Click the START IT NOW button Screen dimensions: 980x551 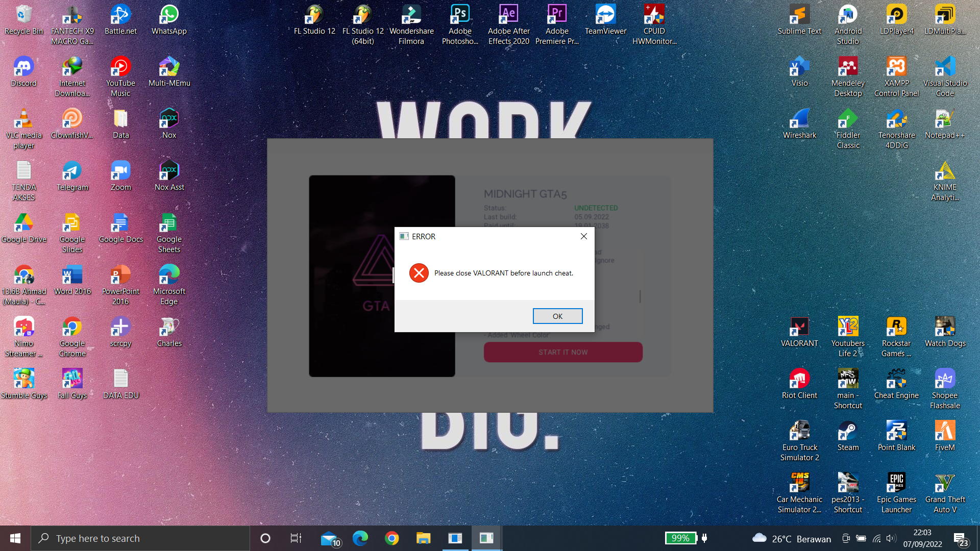pyautogui.click(x=563, y=352)
